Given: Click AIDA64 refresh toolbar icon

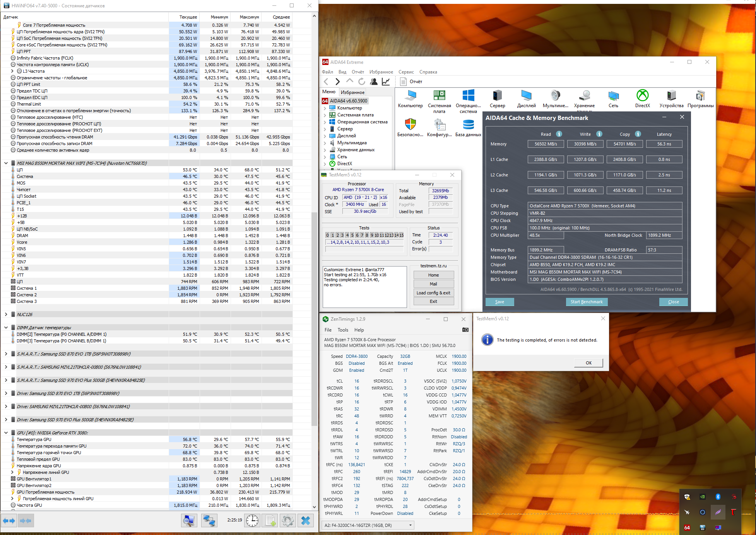Looking at the screenshot, I should pyautogui.click(x=361, y=82).
